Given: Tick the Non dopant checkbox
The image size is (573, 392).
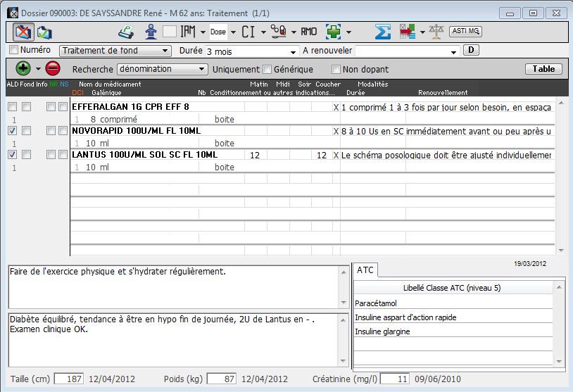Looking at the screenshot, I should coord(336,70).
